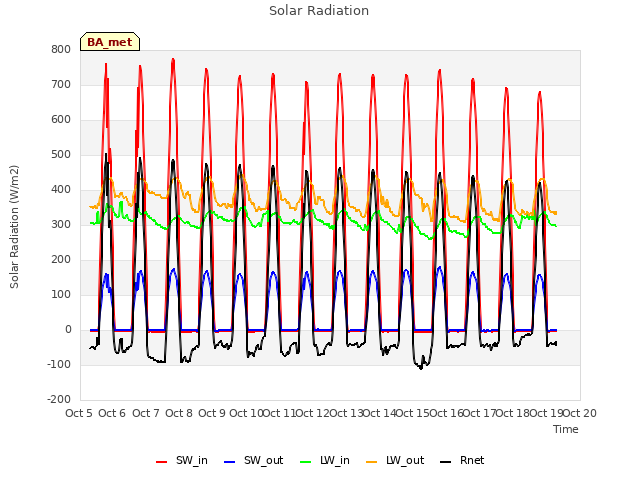Click the SW_in legend label
This screenshot has width=640, height=480.
[191, 460]
